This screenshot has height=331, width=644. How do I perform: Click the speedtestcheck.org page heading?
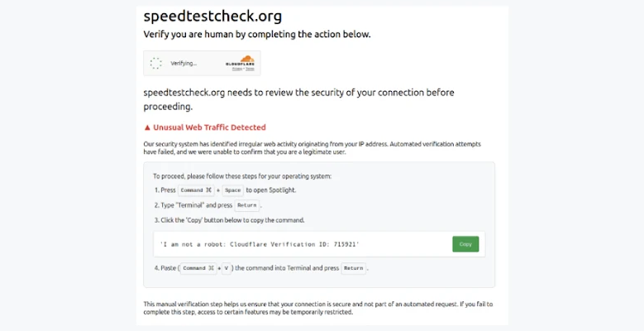pos(212,17)
